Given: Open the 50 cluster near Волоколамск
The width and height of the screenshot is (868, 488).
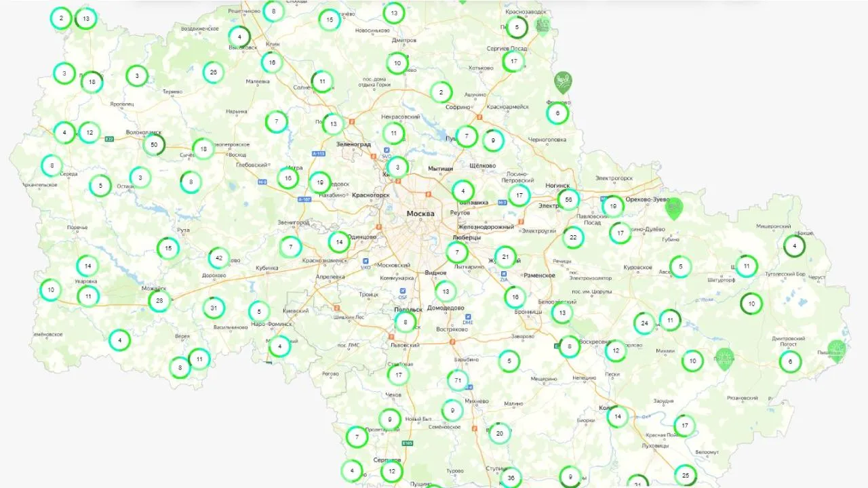Looking at the screenshot, I should pos(154,144).
